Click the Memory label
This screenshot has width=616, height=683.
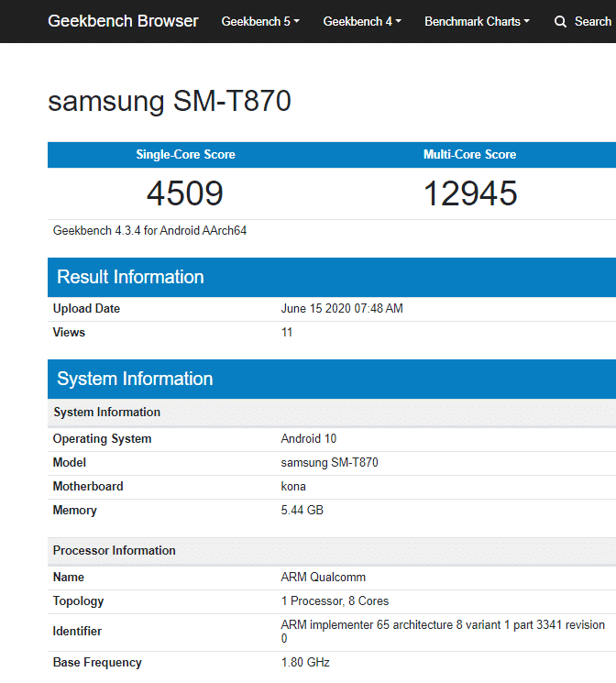tap(75, 510)
